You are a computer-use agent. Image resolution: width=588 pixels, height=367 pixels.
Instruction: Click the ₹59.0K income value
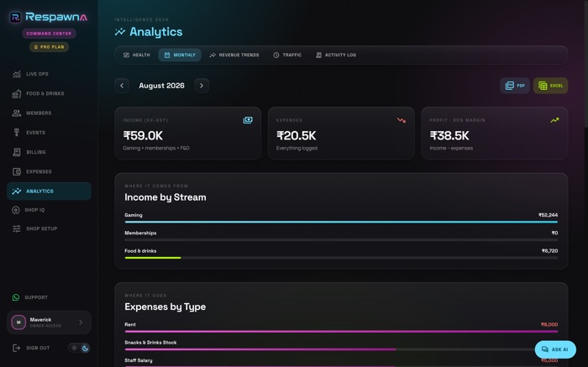click(x=143, y=136)
